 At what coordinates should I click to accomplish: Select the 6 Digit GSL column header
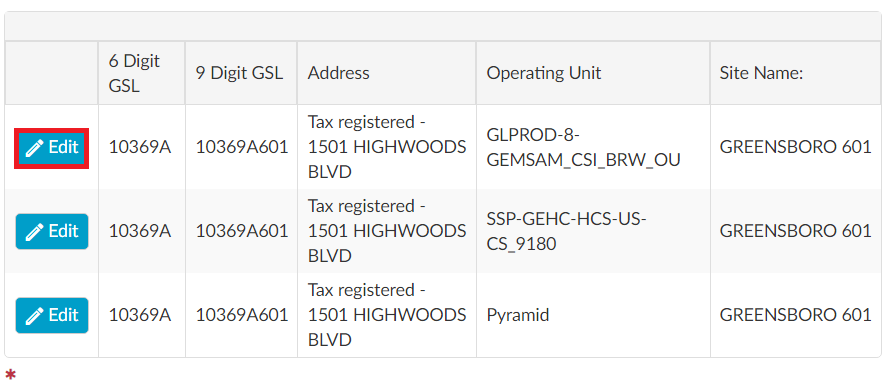coord(134,73)
